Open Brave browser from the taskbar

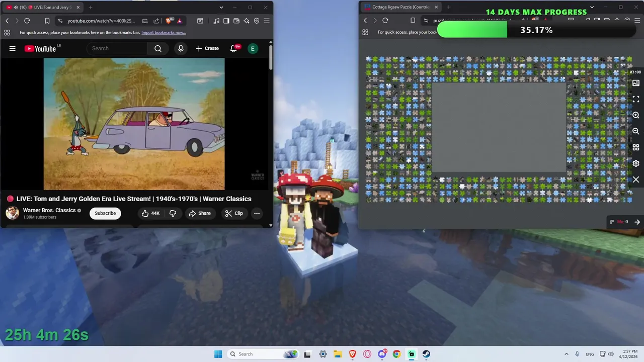[x=353, y=354]
